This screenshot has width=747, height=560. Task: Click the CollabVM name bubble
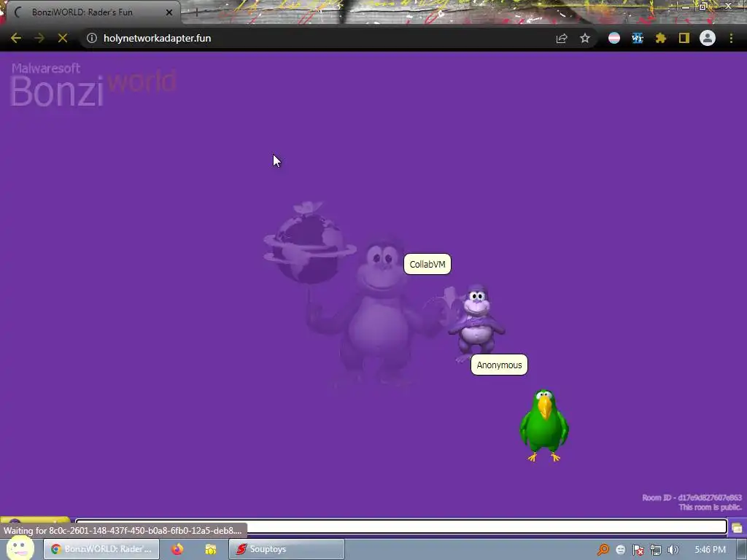(427, 264)
